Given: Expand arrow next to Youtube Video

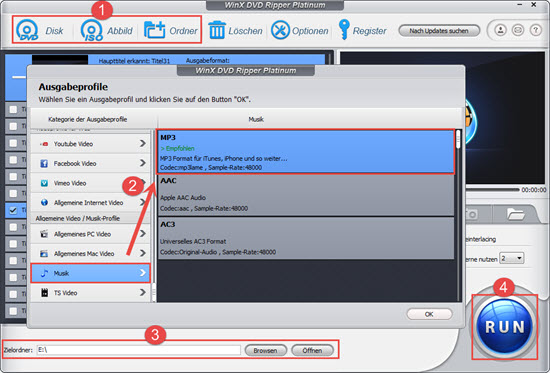Looking at the screenshot, I should 142,144.
